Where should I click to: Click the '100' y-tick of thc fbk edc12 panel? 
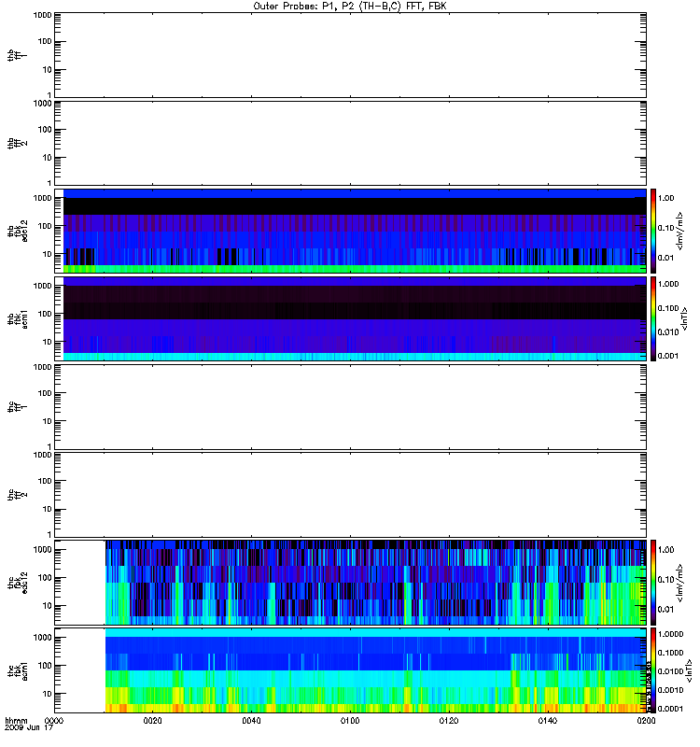45,578
